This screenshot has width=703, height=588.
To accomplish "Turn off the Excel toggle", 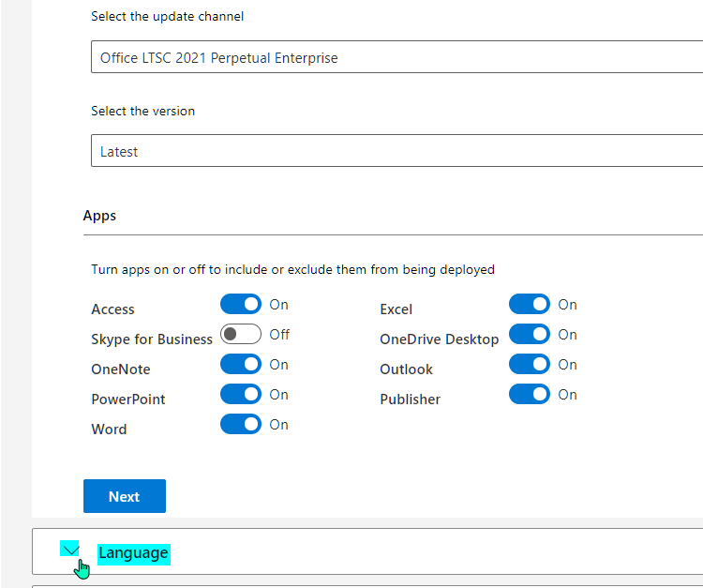I will pos(530,304).
